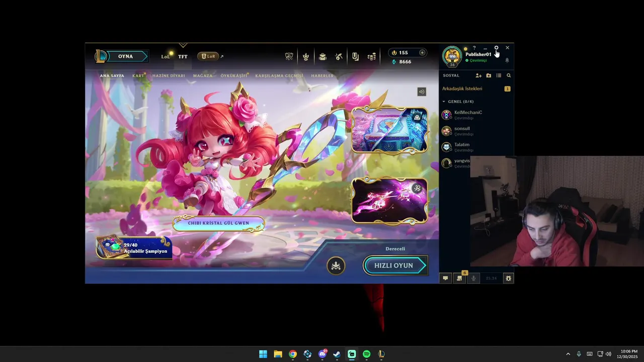Click the Publisher01 profile avatar
Image resolution: width=644 pixels, height=362 pixels.
(452, 56)
